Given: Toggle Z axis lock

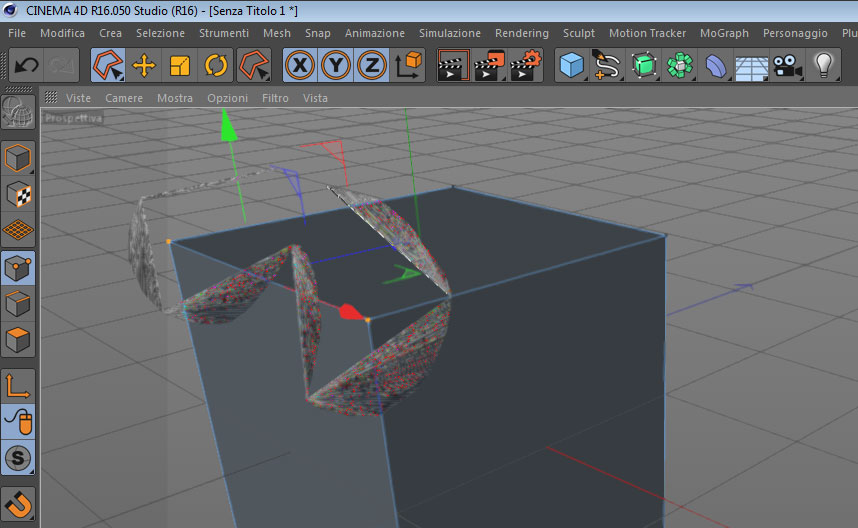Looking at the screenshot, I should point(372,66).
